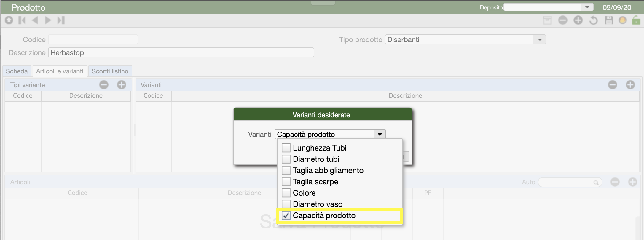Click the Auto search input field
Screen dimensions: 644x240
pos(570,182)
